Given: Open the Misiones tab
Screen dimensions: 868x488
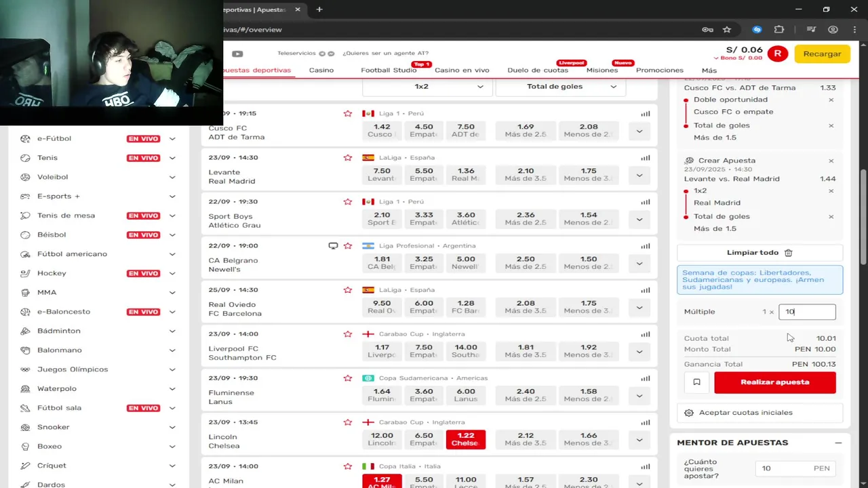Looking at the screenshot, I should [602, 70].
